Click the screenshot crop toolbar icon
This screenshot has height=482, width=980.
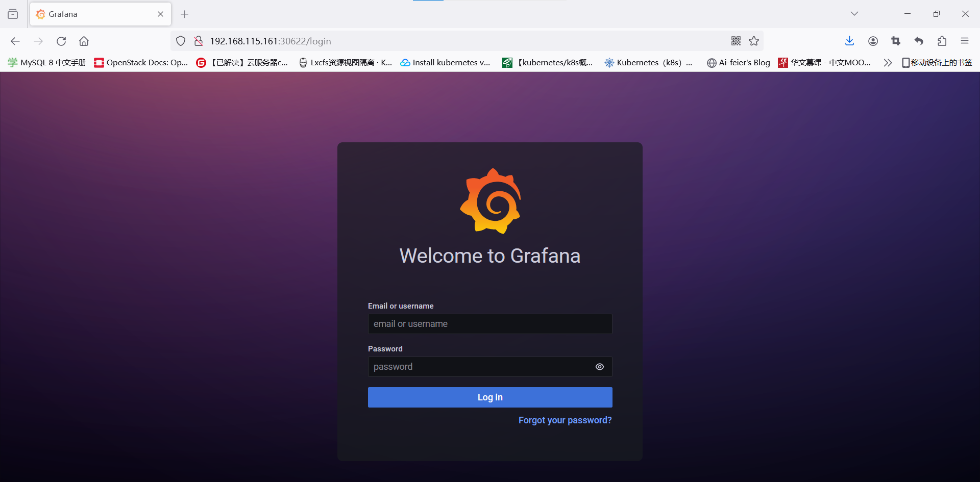(896, 41)
